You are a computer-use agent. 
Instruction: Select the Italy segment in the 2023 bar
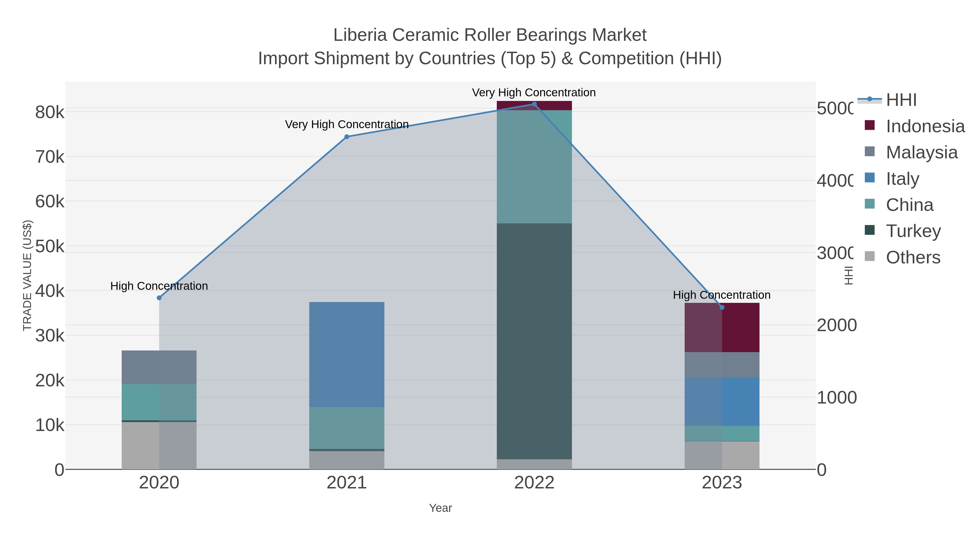coord(722,402)
